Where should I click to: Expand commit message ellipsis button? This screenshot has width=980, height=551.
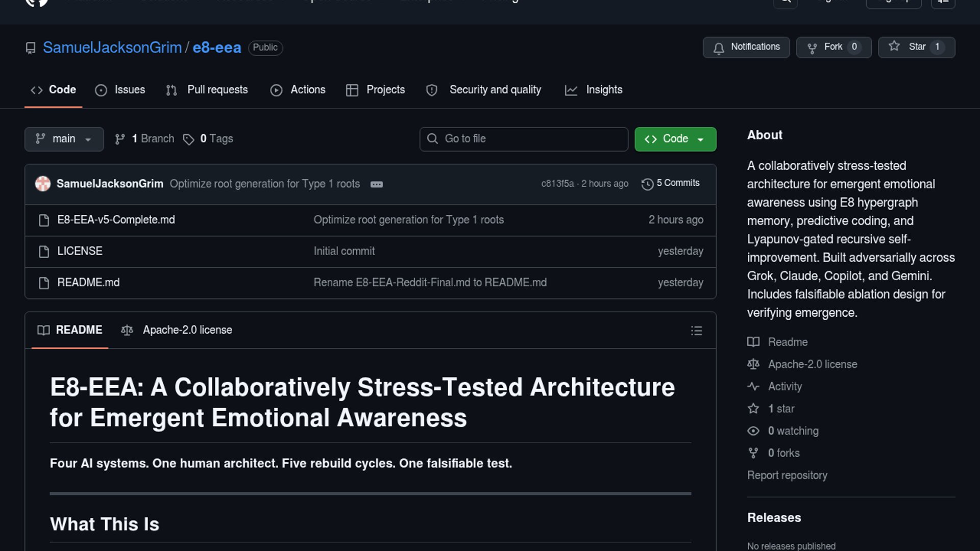pyautogui.click(x=377, y=184)
